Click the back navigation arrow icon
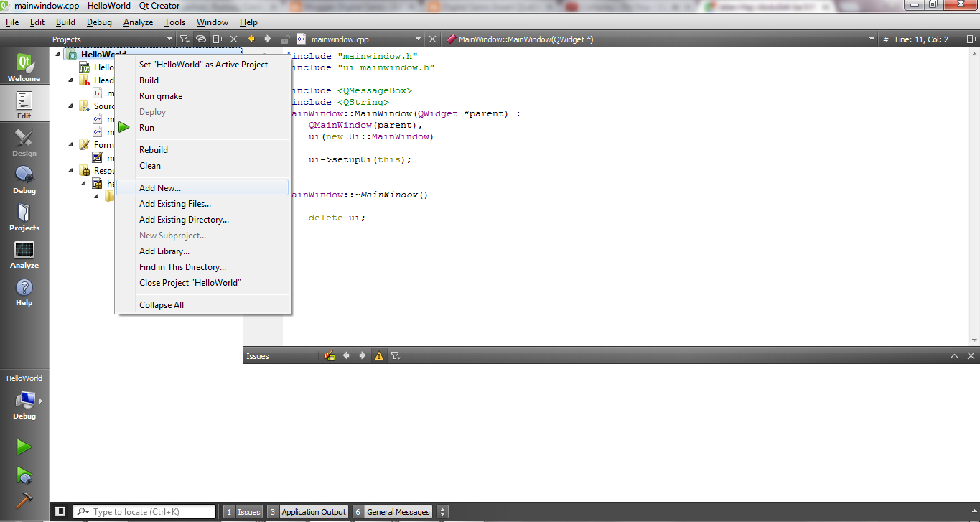The height and width of the screenshot is (522, 980). click(x=253, y=39)
